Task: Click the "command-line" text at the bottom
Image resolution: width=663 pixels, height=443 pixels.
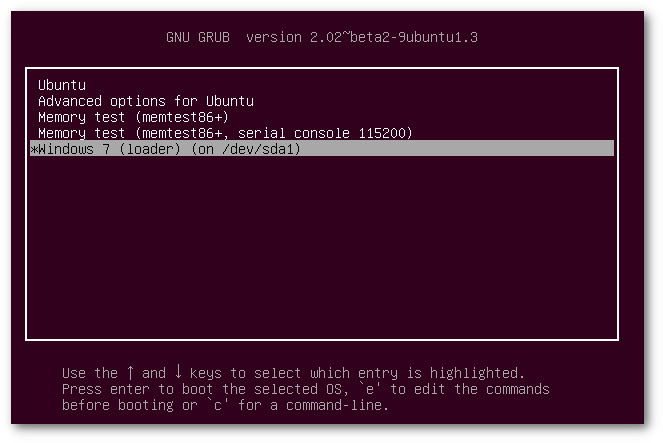Action: point(343,405)
